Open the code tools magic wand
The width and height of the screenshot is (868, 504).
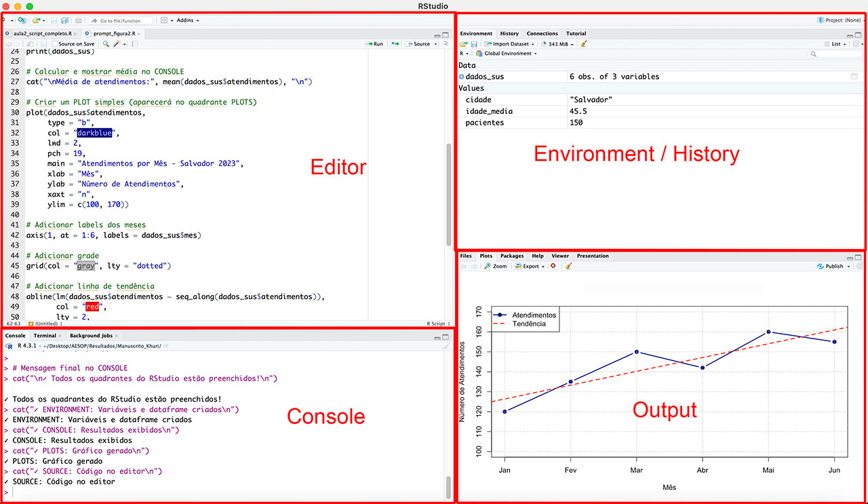point(117,44)
